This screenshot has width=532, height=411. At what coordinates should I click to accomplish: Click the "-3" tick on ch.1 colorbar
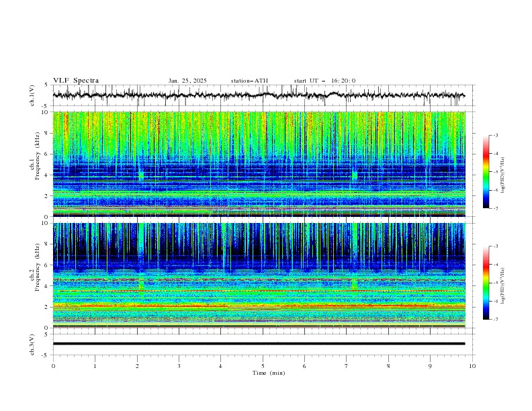point(496,135)
